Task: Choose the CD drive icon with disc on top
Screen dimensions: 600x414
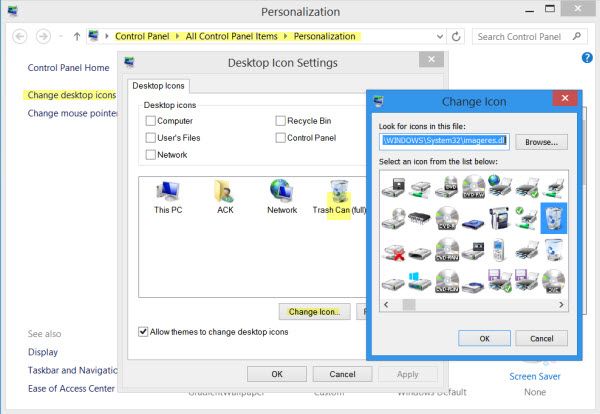Action: pyautogui.click(x=393, y=218)
